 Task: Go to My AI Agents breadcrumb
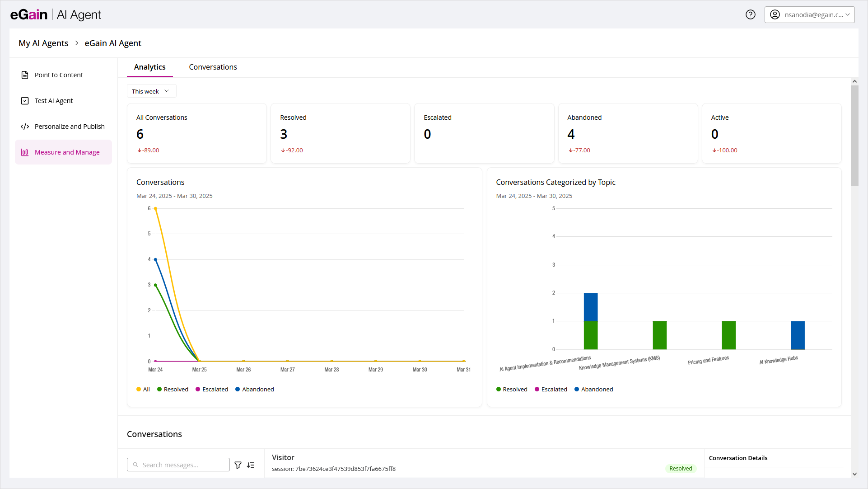pyautogui.click(x=43, y=43)
